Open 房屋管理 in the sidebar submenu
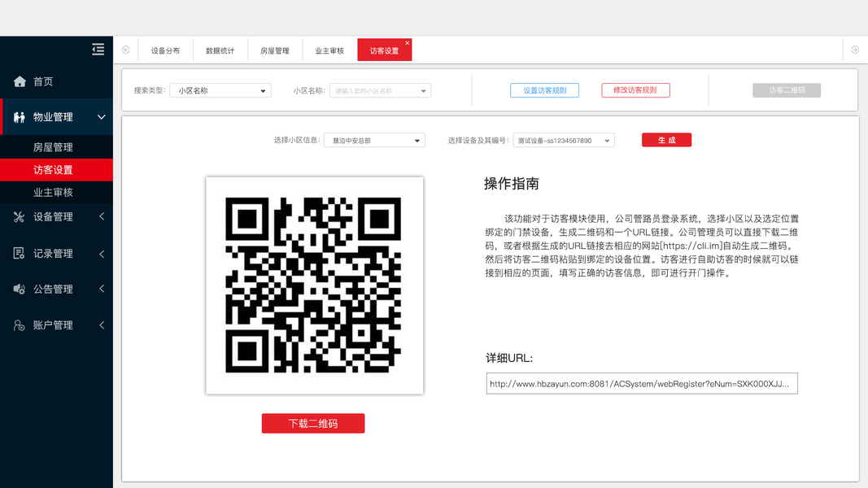This screenshot has width=868, height=488. pyautogui.click(x=56, y=147)
